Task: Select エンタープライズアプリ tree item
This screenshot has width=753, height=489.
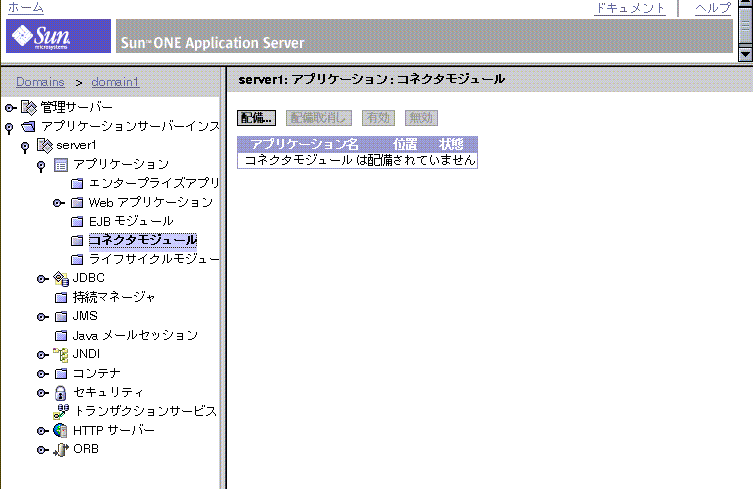Action: [154, 183]
